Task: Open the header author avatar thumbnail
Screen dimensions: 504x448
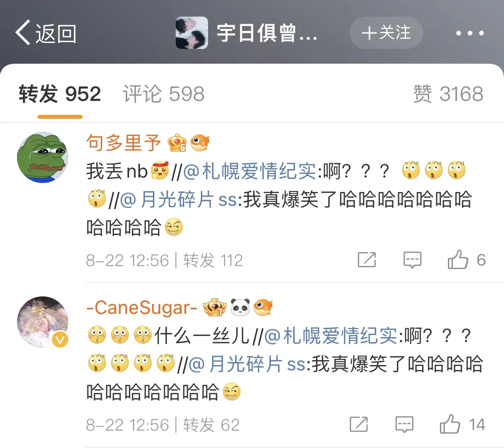Action: (x=192, y=33)
